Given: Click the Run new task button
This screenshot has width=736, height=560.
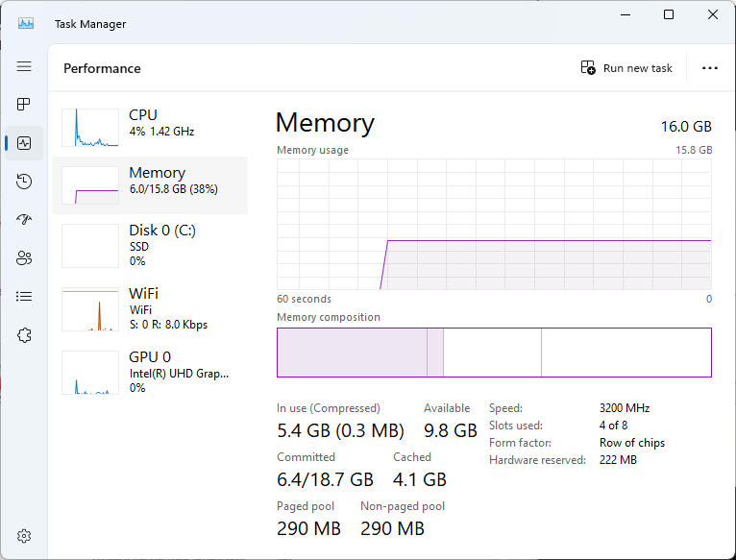Looking at the screenshot, I should (x=626, y=68).
